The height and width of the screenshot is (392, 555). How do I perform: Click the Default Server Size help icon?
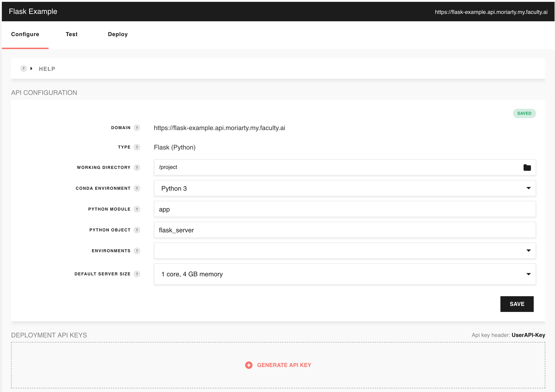tap(137, 274)
